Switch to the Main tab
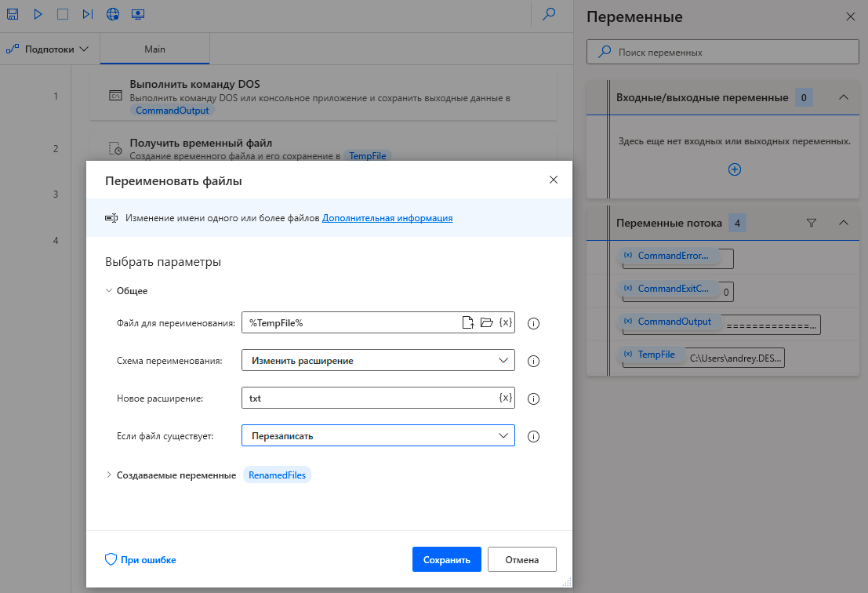The width and height of the screenshot is (868, 593). (154, 49)
